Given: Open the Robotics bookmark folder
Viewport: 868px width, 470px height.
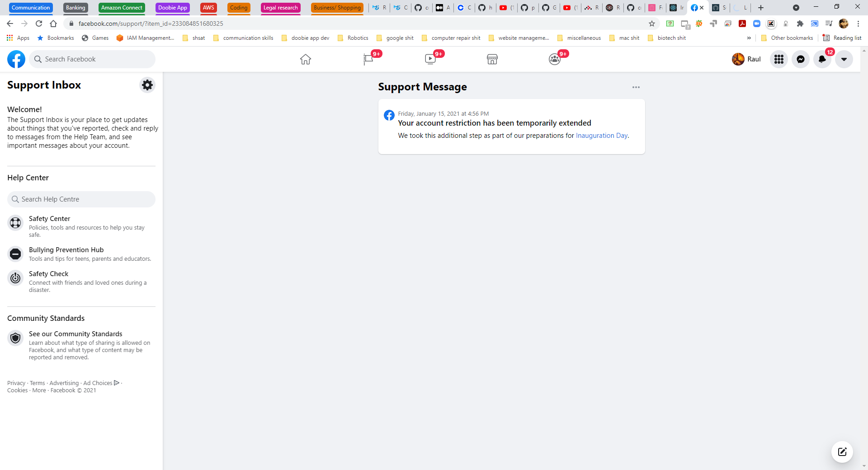Looking at the screenshot, I should point(353,38).
